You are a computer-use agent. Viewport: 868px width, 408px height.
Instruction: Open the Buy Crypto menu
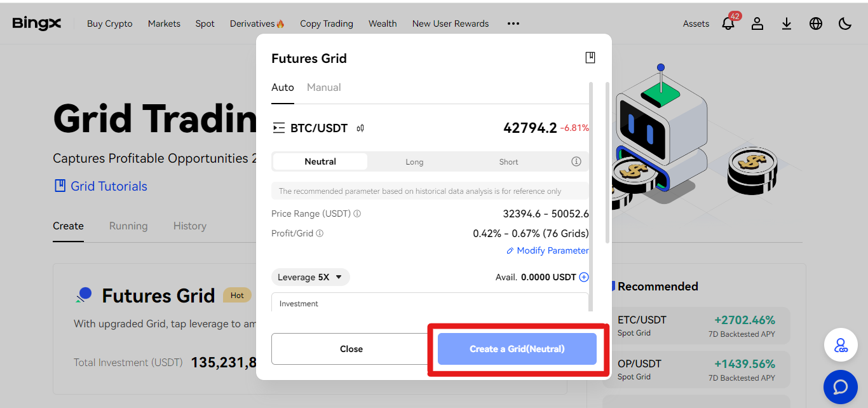pos(110,24)
